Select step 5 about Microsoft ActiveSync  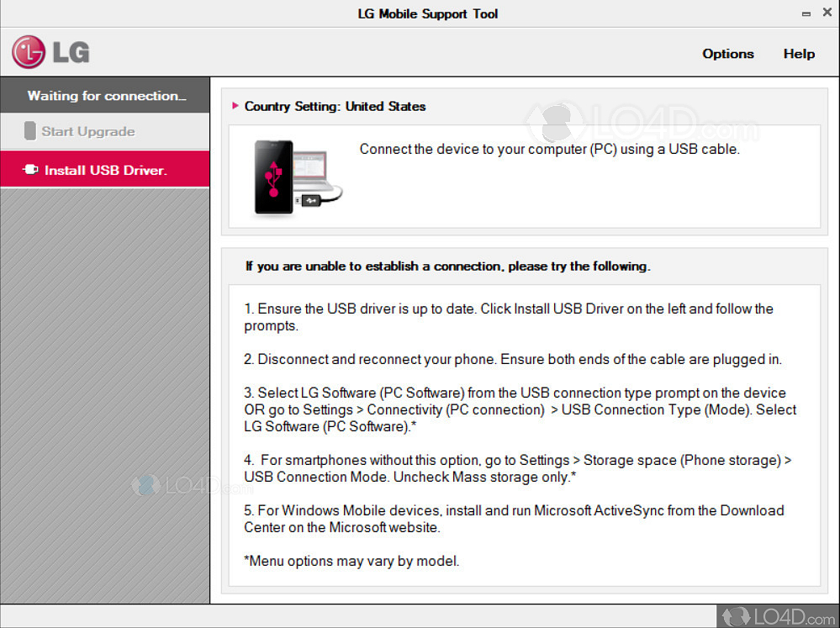(515, 519)
